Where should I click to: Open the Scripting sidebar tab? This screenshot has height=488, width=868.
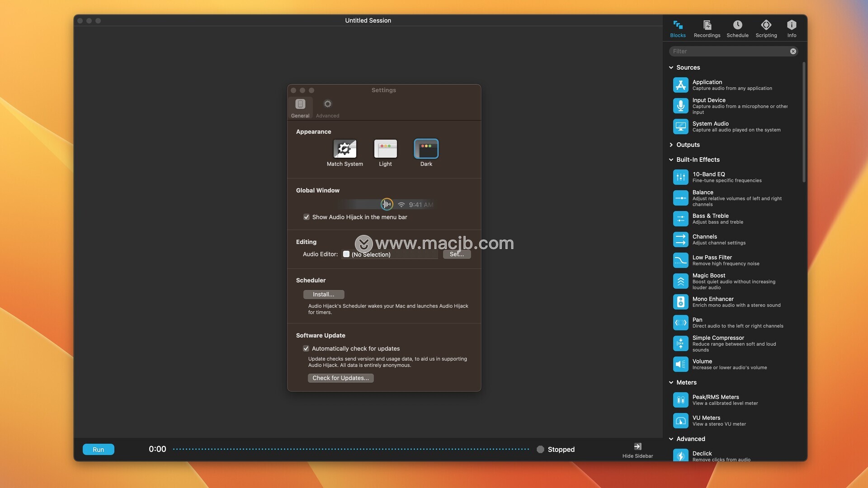[x=766, y=29]
